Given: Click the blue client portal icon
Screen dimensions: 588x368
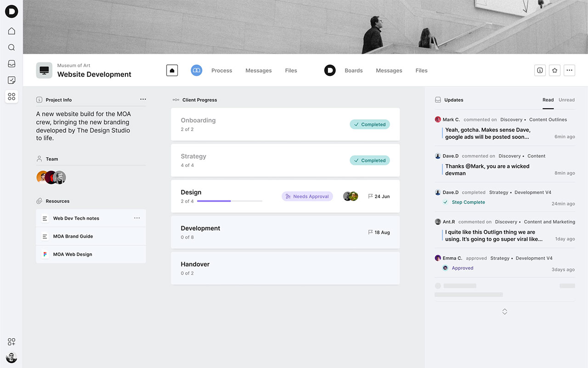Looking at the screenshot, I should 197,70.
